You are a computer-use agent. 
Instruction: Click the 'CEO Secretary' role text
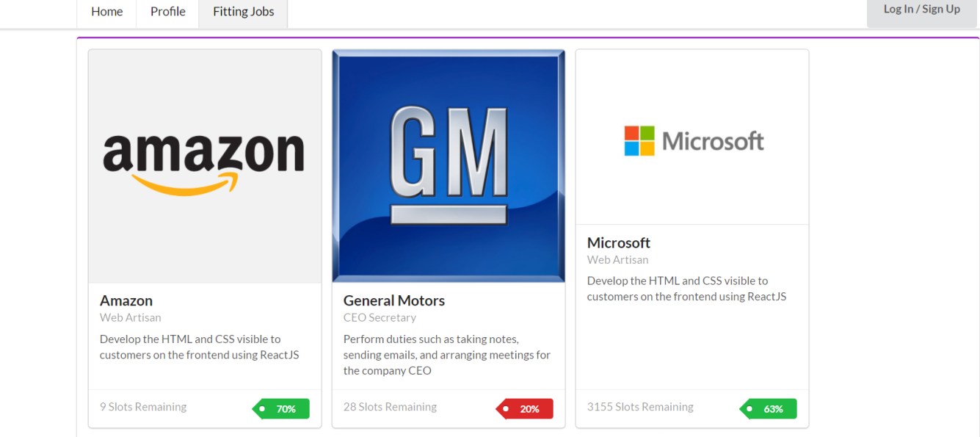(x=380, y=318)
